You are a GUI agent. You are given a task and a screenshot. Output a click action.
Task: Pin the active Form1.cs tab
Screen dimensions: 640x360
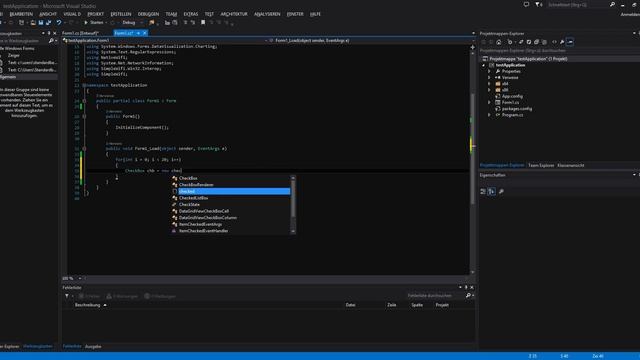138,33
